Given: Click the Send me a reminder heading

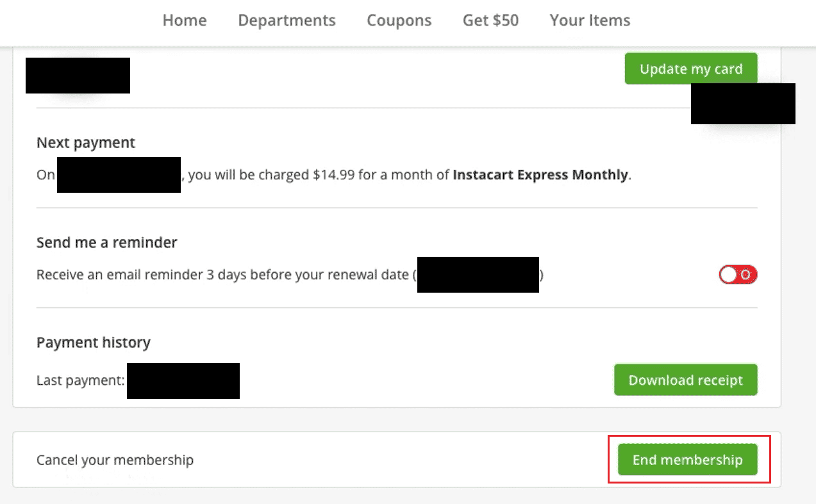Looking at the screenshot, I should pos(107,243).
